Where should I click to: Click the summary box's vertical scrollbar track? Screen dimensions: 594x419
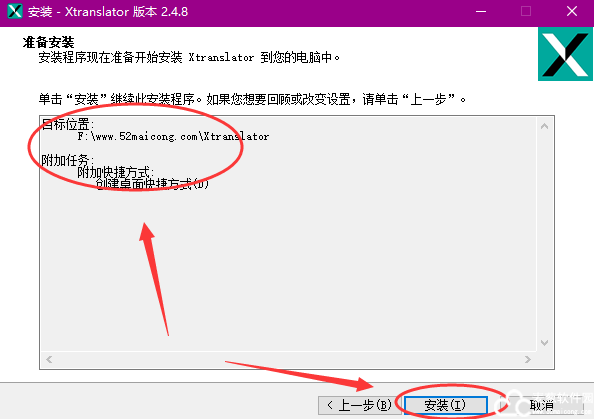coord(544,235)
